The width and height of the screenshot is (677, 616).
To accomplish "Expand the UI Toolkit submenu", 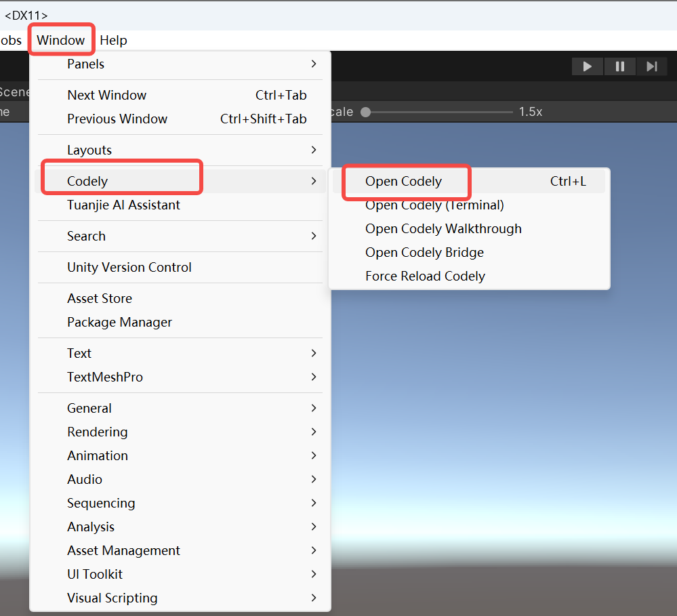I will coord(180,574).
